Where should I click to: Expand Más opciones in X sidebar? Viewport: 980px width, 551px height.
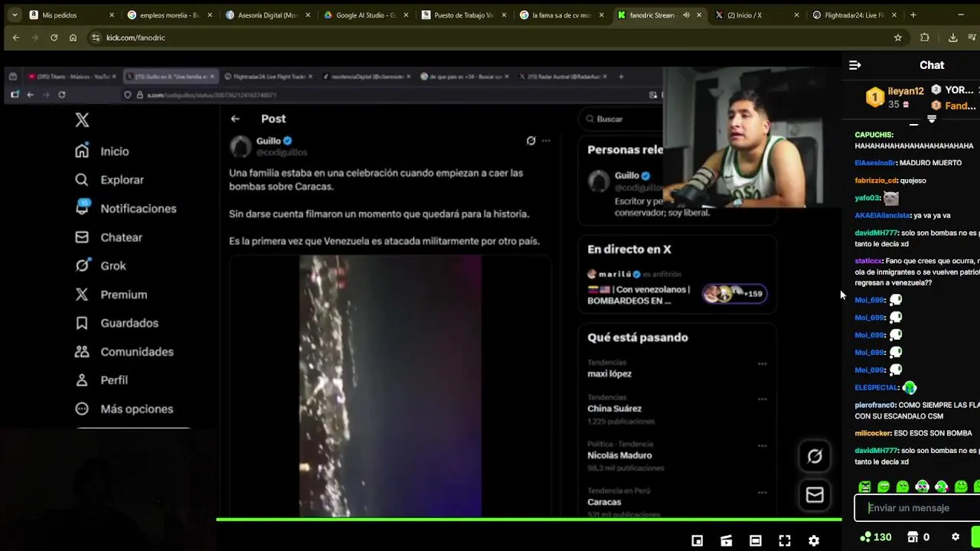(x=124, y=409)
